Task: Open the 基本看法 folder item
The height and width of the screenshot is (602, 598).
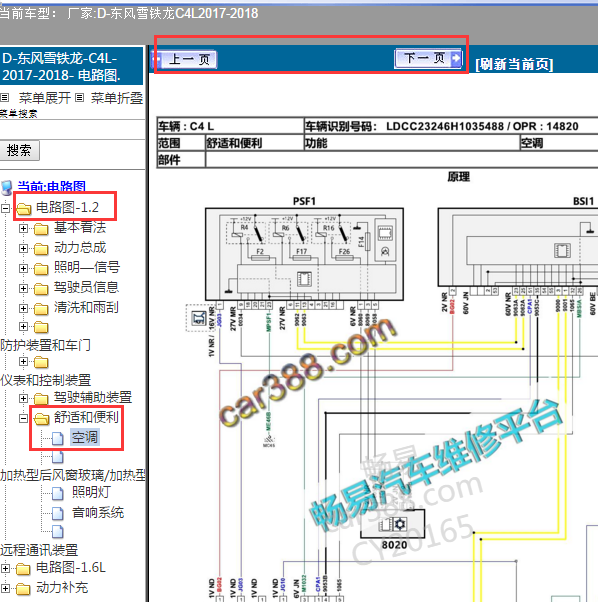Action: point(80,228)
